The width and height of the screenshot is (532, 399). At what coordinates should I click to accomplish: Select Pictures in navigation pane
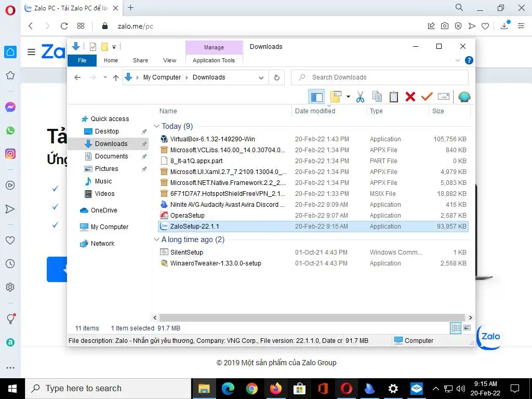coord(107,169)
